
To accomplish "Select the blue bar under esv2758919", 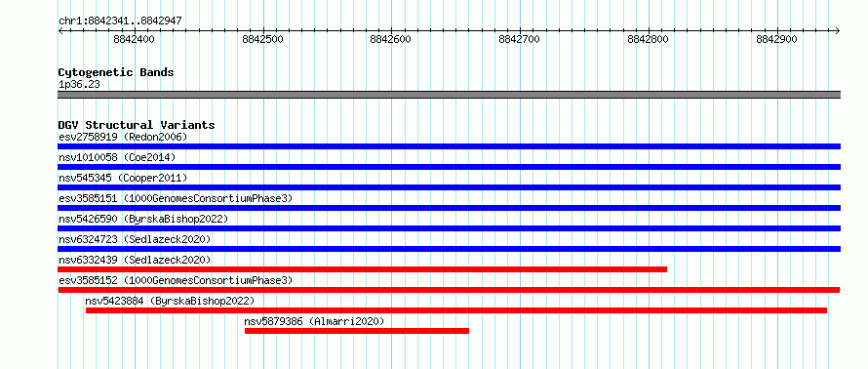I will [x=449, y=146].
